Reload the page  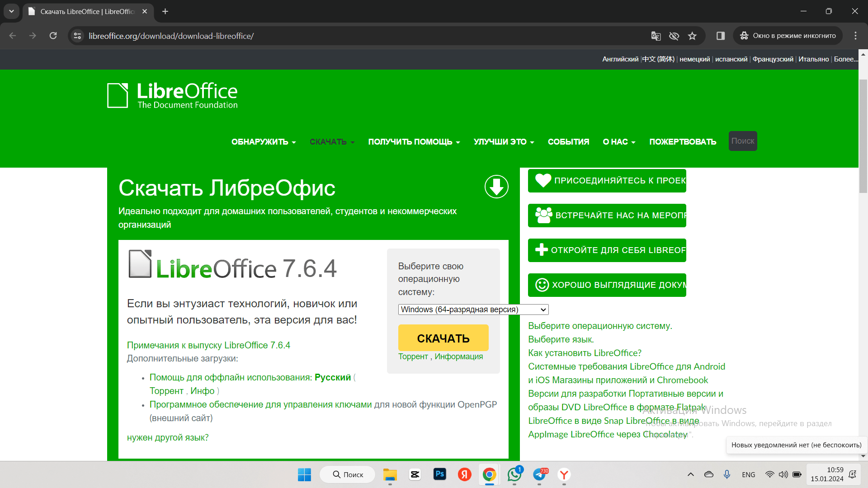53,36
